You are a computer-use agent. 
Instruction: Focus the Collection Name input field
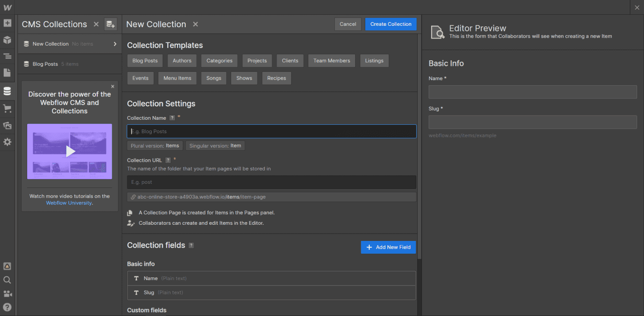tap(272, 131)
